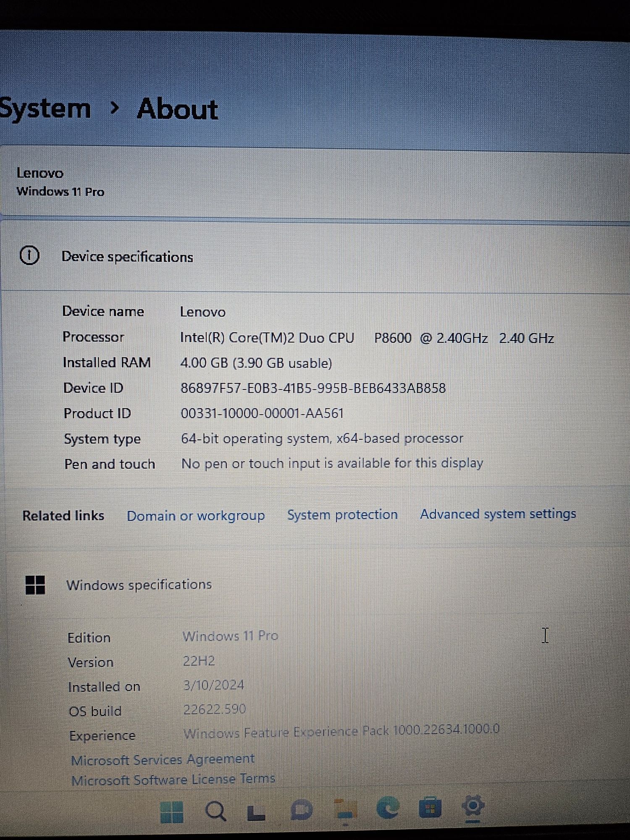Click the Related links label
Viewport: 630px width, 840px height.
point(63,515)
